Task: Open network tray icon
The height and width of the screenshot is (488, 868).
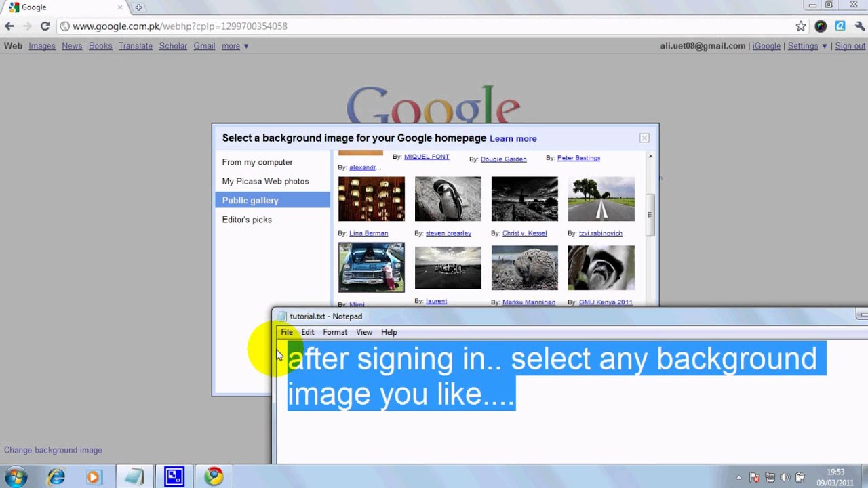Action: [x=770, y=477]
